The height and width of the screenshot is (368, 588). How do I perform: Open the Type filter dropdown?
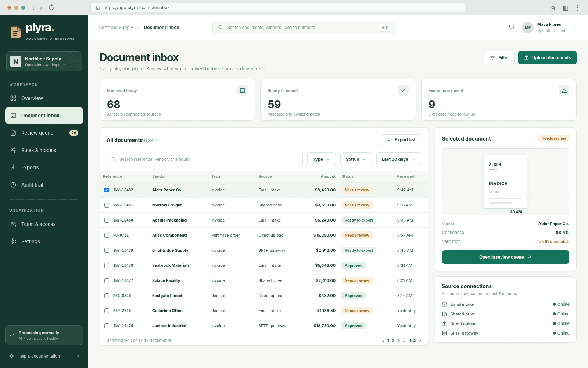[322, 159]
